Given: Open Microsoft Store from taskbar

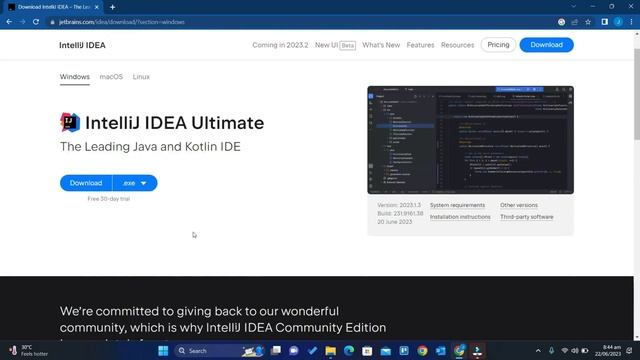Looking at the screenshot, I should (x=367, y=351).
